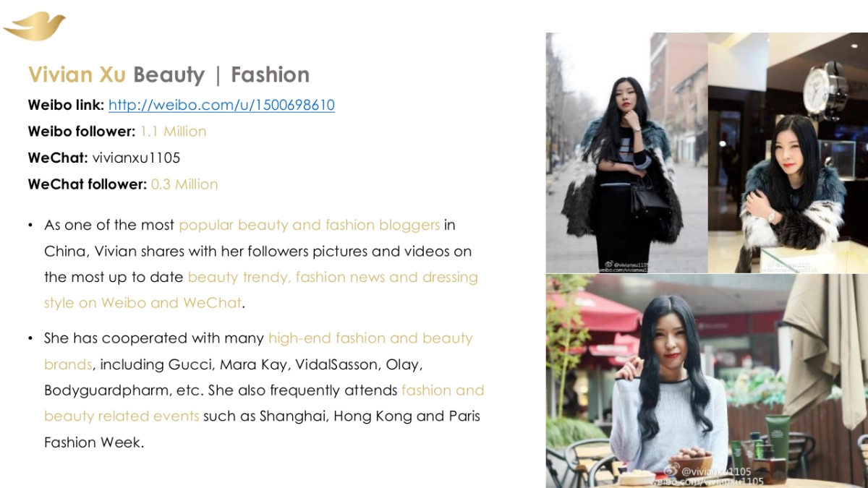Screen dimensions: 868x488
Task: Select the Beauty | Fashion title text
Action: pyautogui.click(x=221, y=74)
